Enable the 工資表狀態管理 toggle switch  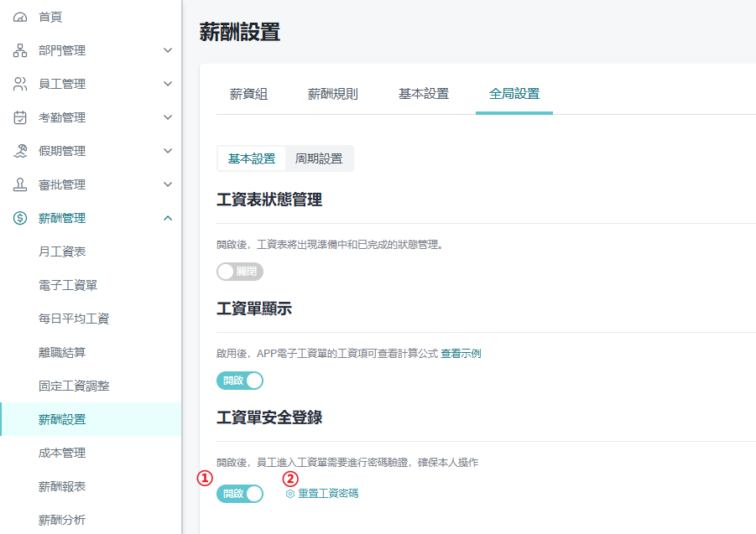coord(239,272)
